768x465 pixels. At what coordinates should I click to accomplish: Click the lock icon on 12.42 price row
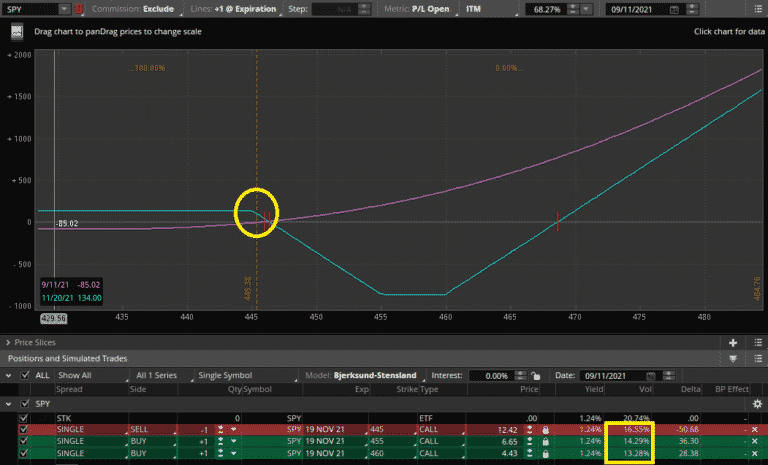point(546,428)
